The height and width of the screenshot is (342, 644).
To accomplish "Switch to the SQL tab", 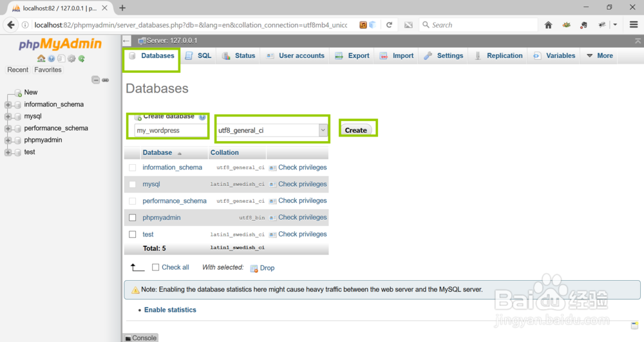I will point(198,56).
